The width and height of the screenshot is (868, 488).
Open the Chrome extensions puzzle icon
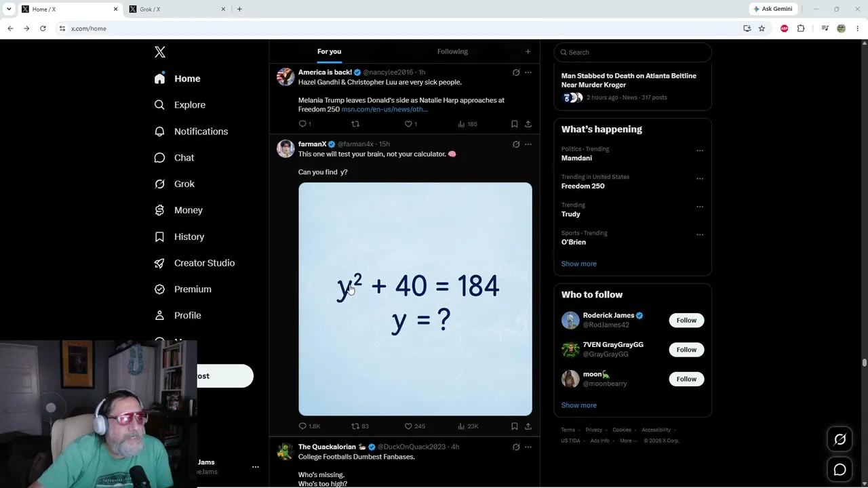[x=801, y=28]
